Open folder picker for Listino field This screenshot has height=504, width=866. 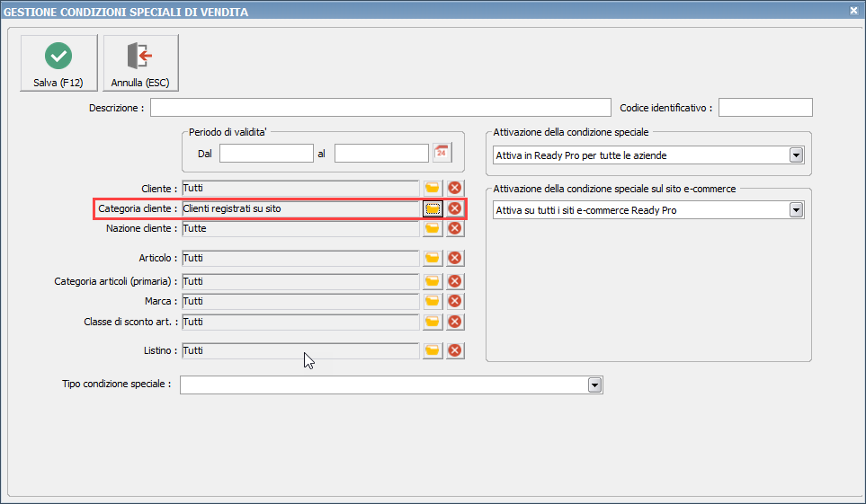433,350
